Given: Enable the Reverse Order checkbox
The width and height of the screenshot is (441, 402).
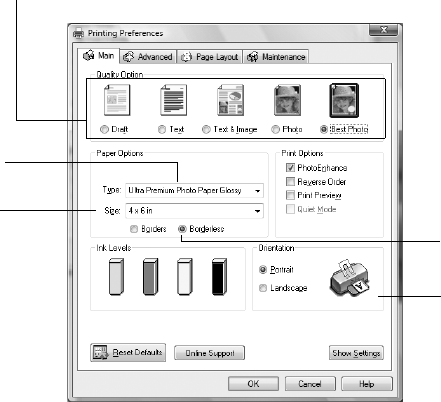Looking at the screenshot, I should (290, 182).
